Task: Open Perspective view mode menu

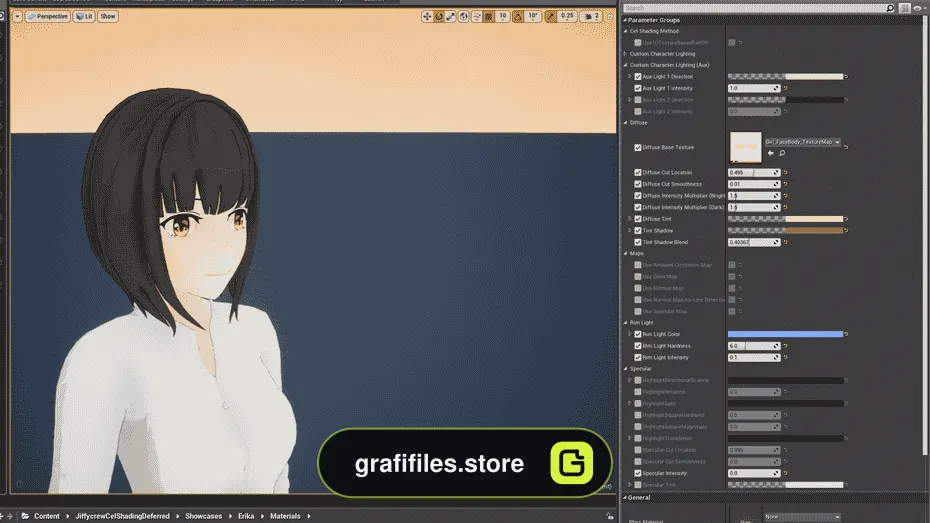Action: click(x=47, y=17)
